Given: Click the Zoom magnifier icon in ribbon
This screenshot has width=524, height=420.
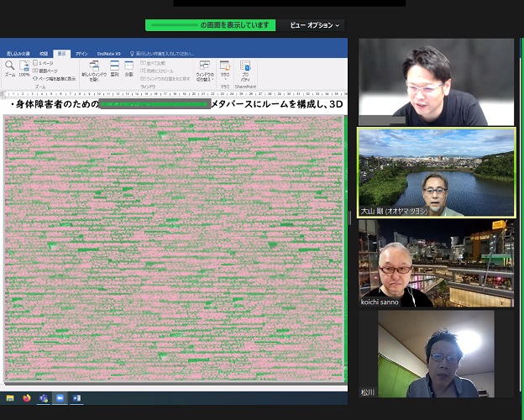Looking at the screenshot, I should coord(9,66).
